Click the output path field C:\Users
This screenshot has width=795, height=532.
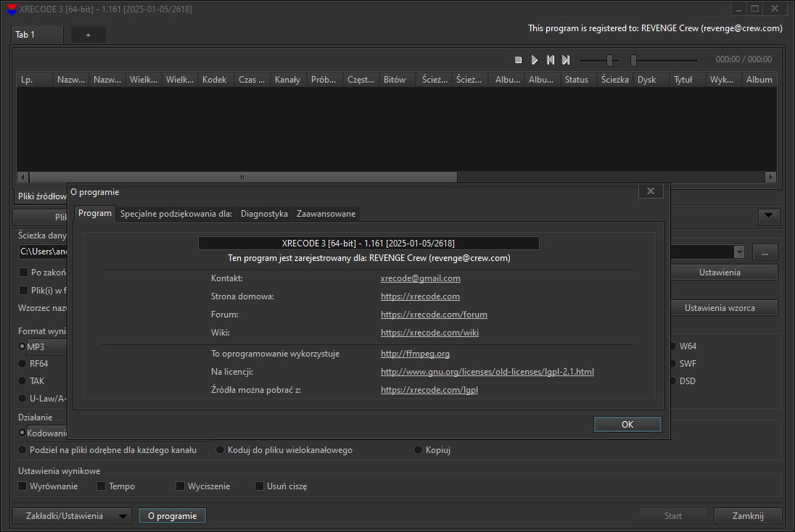coord(43,252)
